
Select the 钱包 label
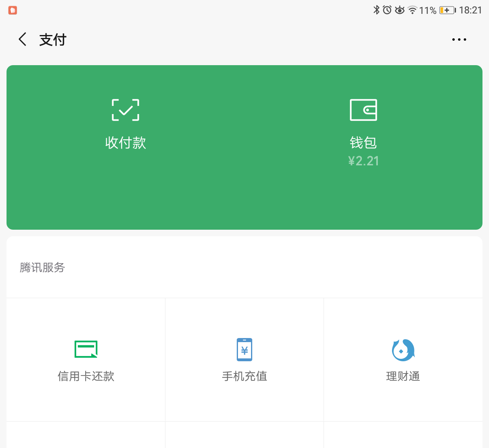pos(363,143)
